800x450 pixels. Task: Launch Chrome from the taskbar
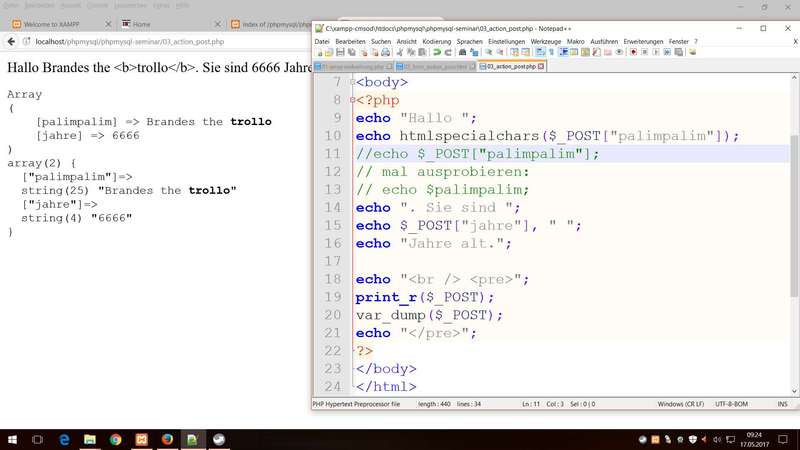point(115,439)
